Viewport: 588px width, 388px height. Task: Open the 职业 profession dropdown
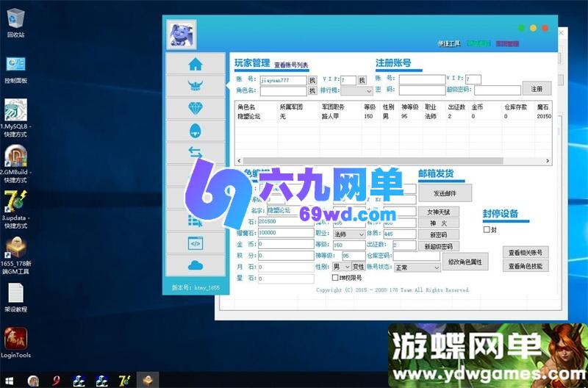click(x=349, y=234)
